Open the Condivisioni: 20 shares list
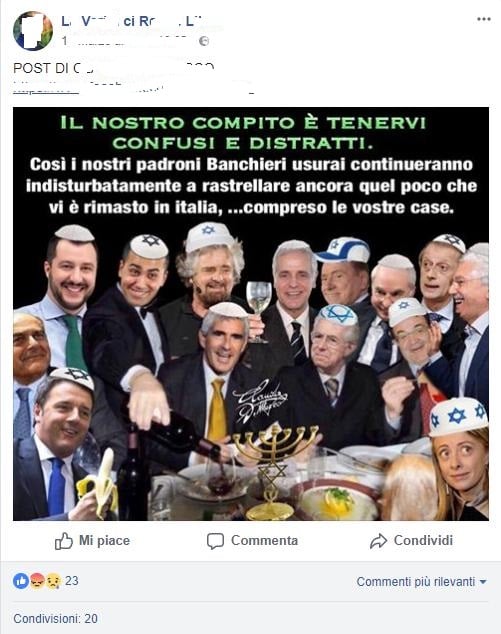This screenshot has width=501, height=634. pyautogui.click(x=55, y=618)
